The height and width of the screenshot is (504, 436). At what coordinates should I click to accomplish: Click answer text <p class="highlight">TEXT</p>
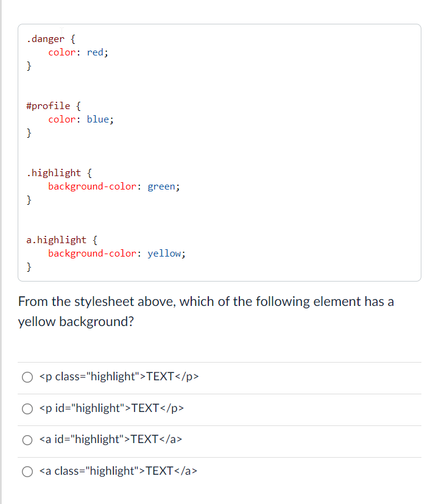tap(119, 377)
